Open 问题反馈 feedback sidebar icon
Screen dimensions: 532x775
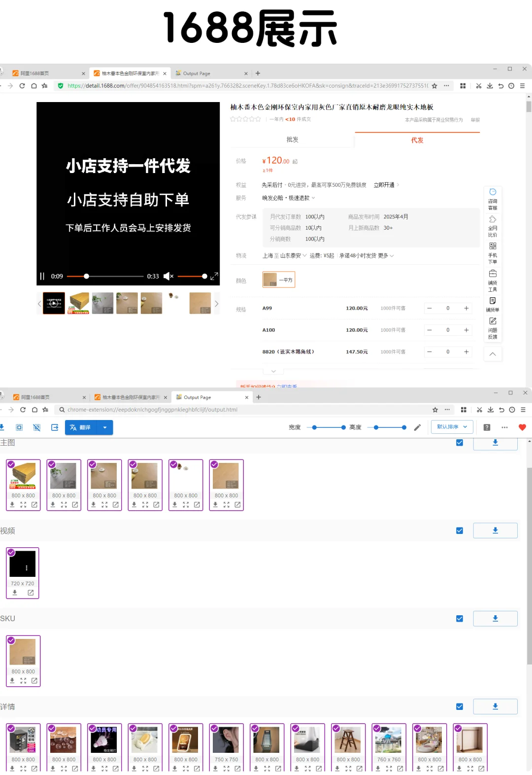coord(493,328)
